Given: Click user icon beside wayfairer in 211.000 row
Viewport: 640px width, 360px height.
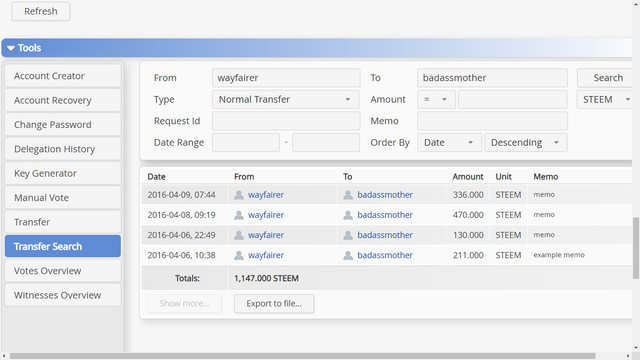Looking at the screenshot, I should point(239,256).
